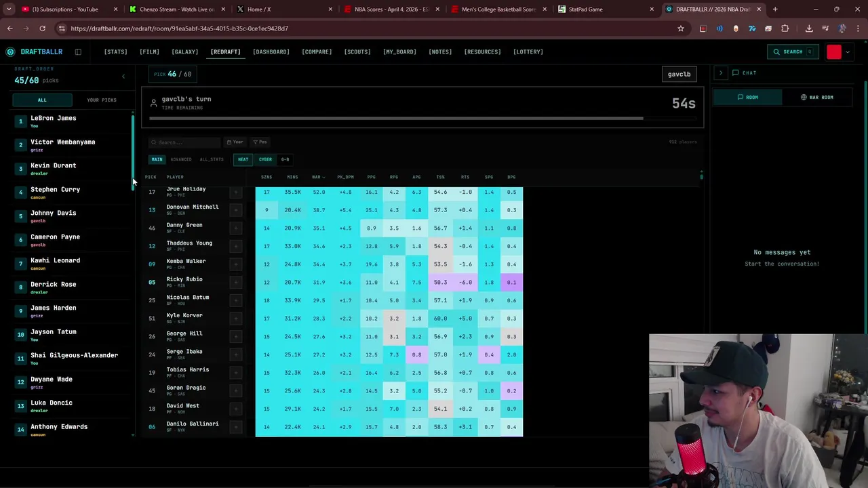Image resolution: width=868 pixels, height=488 pixels.
Task: Open the GALAXY menu
Action: (184, 52)
